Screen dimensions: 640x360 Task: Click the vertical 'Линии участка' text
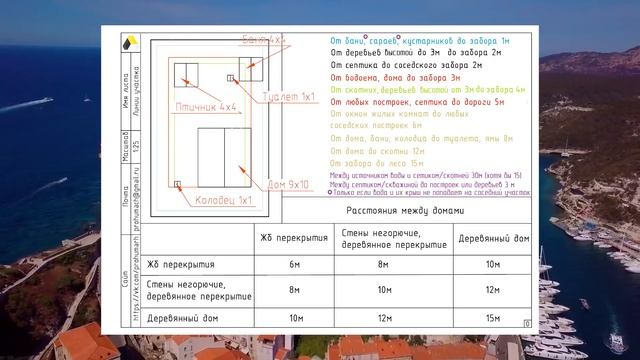point(136,91)
